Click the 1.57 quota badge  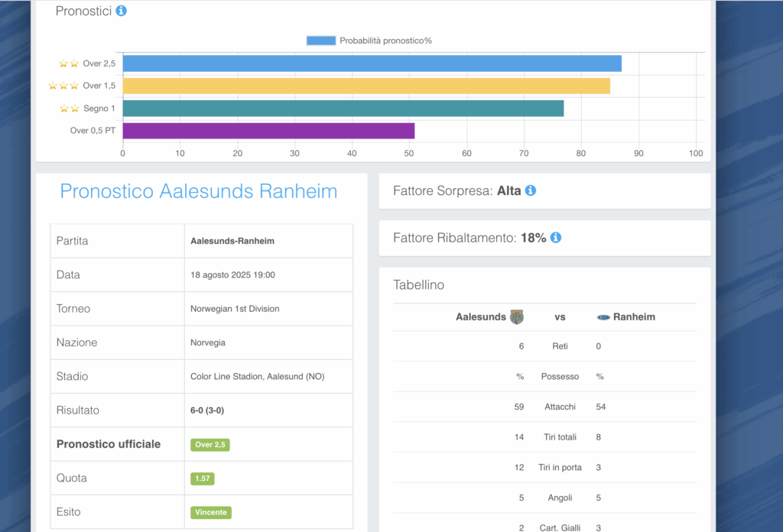coord(202,478)
